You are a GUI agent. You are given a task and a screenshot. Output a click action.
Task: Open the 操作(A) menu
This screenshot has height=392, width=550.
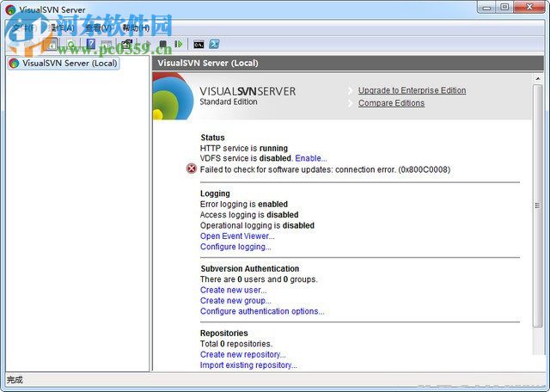click(63, 28)
